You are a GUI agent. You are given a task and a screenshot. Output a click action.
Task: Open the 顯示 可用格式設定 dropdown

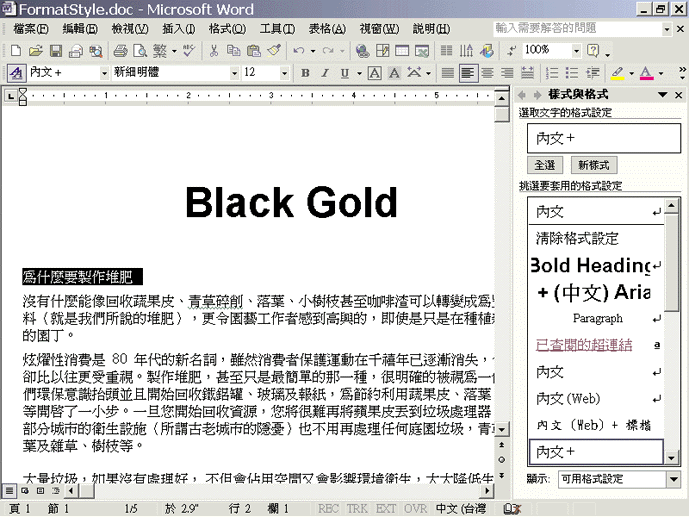[674, 479]
